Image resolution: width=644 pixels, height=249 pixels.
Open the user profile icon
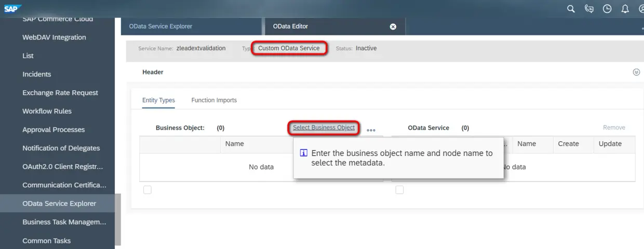(x=641, y=9)
